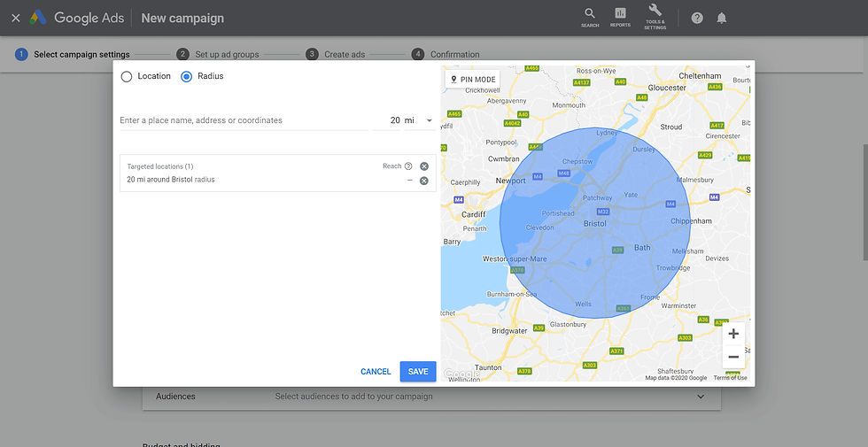This screenshot has width=868, height=447.
Task: Click the Newport label on the map
Action: click(x=510, y=181)
